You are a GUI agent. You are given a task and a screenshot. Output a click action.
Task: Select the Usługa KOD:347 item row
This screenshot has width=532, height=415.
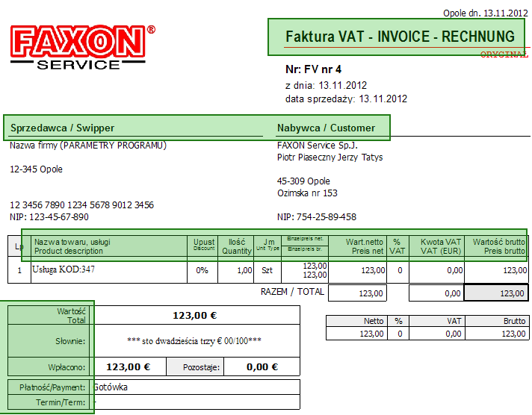[267, 270]
